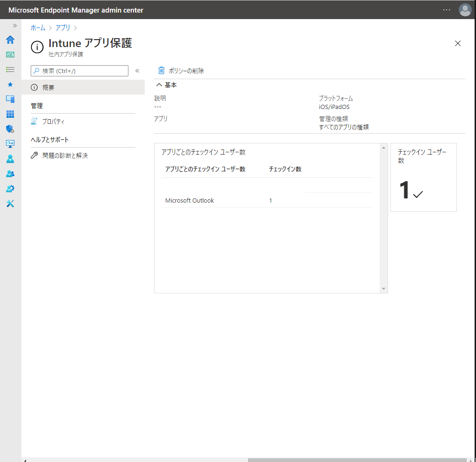Click the Intune アプリ保護 info icon
Viewport: 476px width, 462px height.
(x=37, y=47)
